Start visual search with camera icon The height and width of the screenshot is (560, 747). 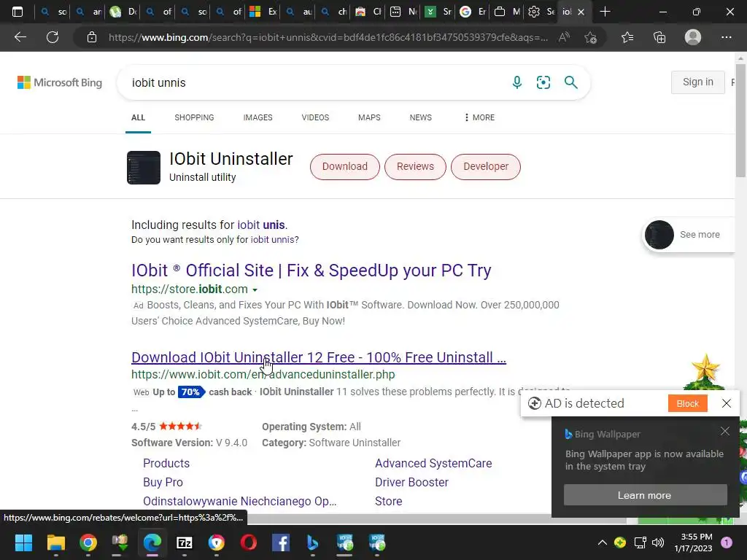[543, 82]
